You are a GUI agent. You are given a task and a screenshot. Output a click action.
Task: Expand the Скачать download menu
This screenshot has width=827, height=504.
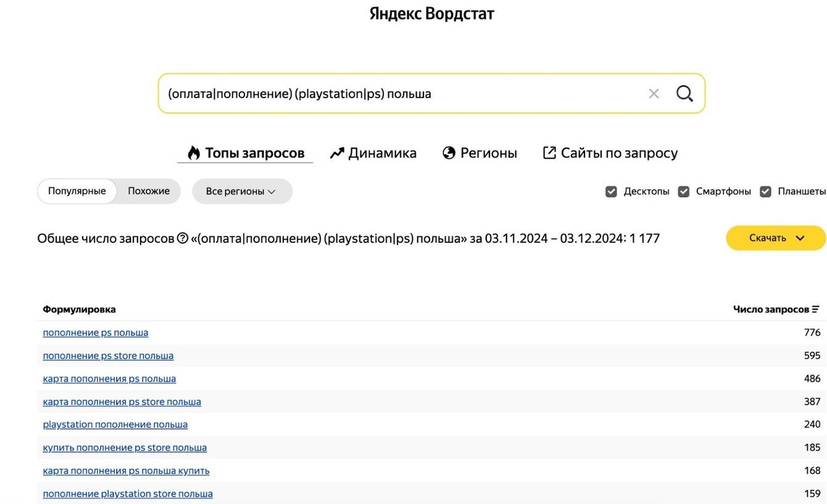click(x=776, y=238)
